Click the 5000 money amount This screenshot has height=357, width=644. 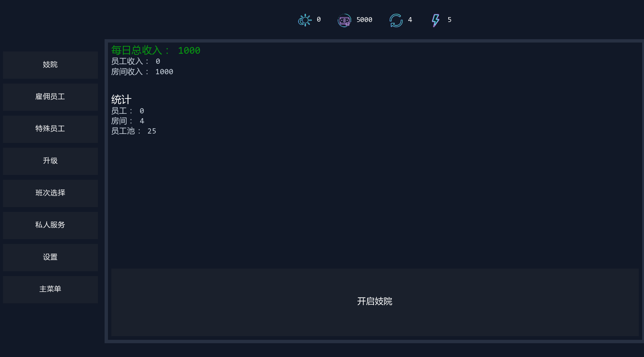[364, 20]
